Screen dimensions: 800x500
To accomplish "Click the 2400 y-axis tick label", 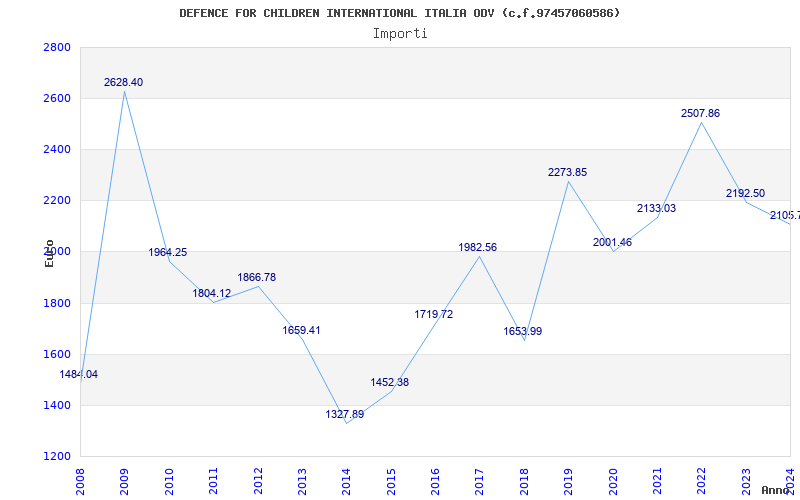I will click(x=57, y=149).
